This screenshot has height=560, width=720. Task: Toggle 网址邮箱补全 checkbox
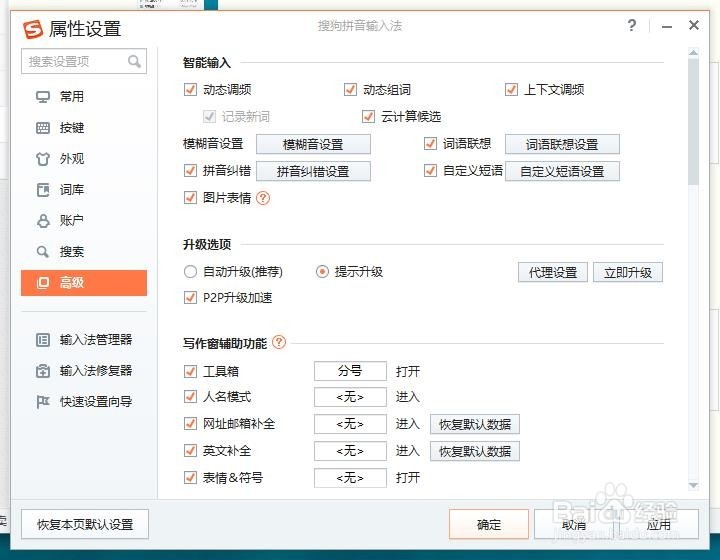(x=190, y=424)
